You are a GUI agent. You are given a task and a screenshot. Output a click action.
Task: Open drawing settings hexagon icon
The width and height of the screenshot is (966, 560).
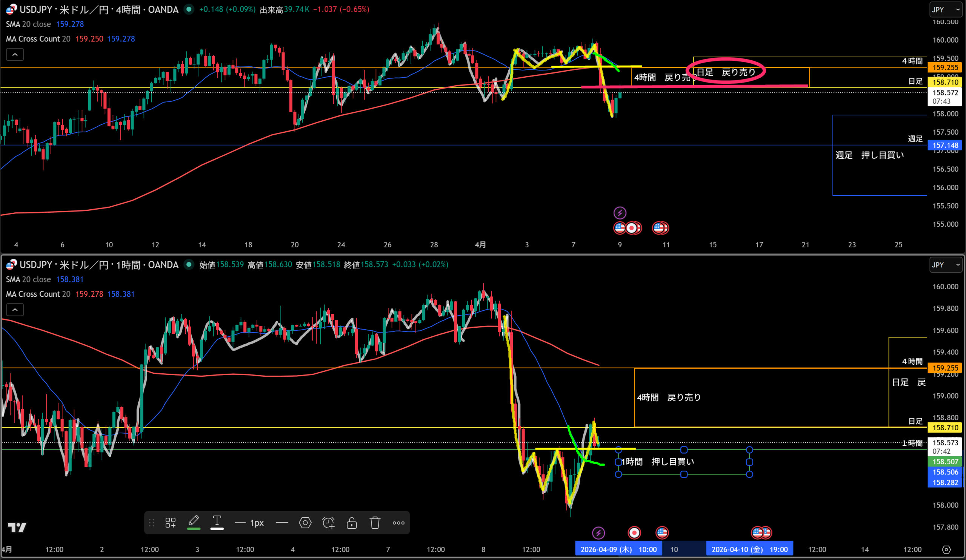[305, 522]
